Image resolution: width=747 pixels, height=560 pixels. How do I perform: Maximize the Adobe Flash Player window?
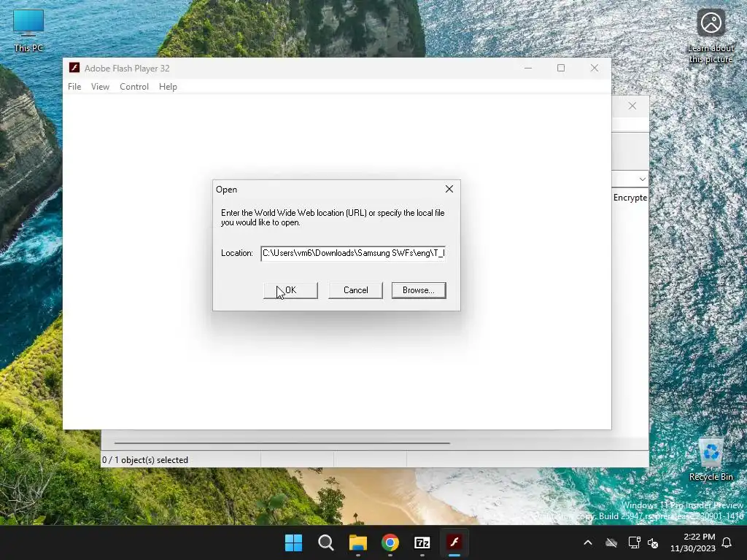coord(561,68)
